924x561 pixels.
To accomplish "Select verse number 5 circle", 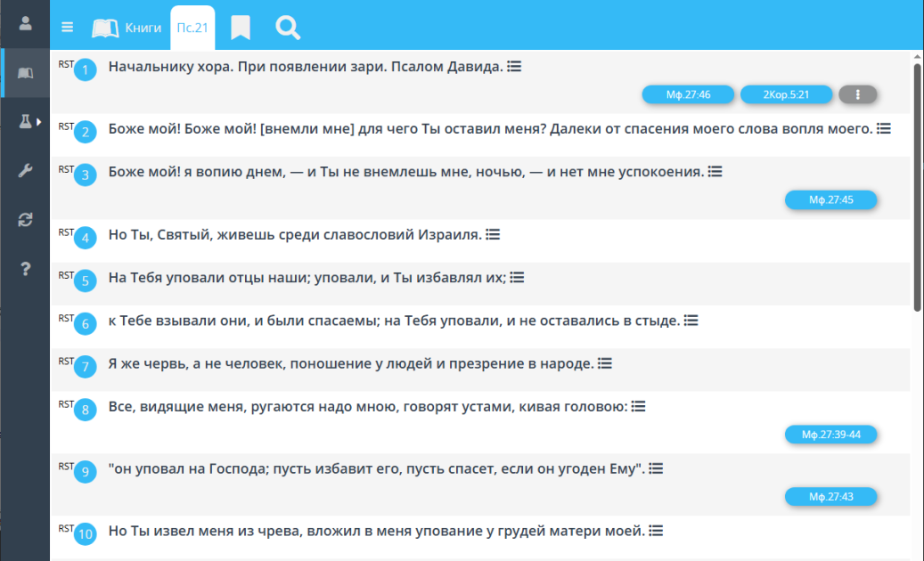I will tap(86, 280).
